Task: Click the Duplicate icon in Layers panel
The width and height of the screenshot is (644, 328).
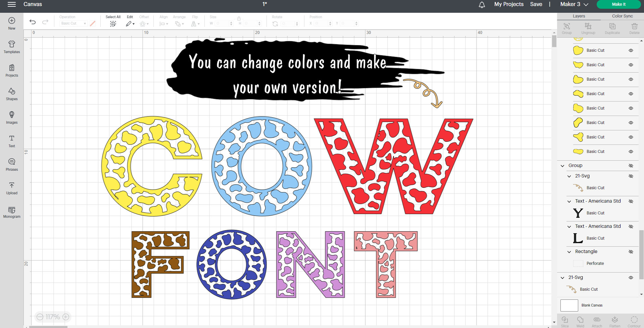Action: pyautogui.click(x=612, y=27)
